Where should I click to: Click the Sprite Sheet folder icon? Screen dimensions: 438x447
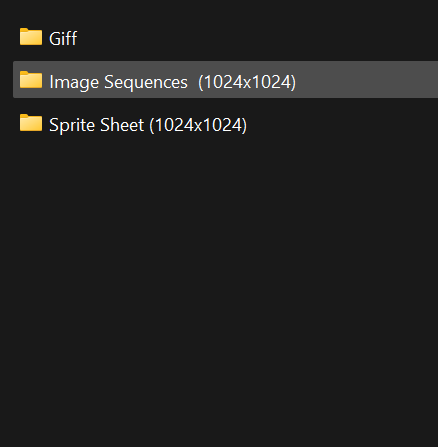tap(31, 123)
